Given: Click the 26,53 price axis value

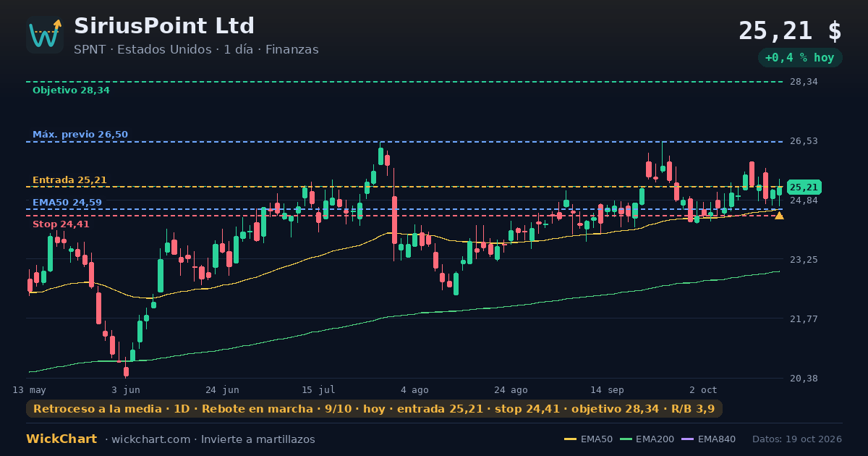Looking at the screenshot, I should click(x=804, y=141).
